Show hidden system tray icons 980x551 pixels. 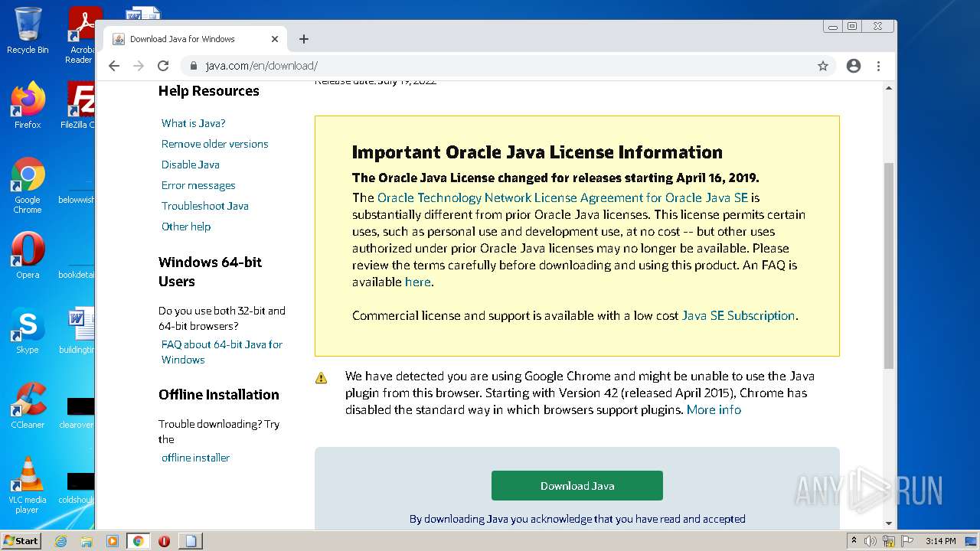click(854, 541)
